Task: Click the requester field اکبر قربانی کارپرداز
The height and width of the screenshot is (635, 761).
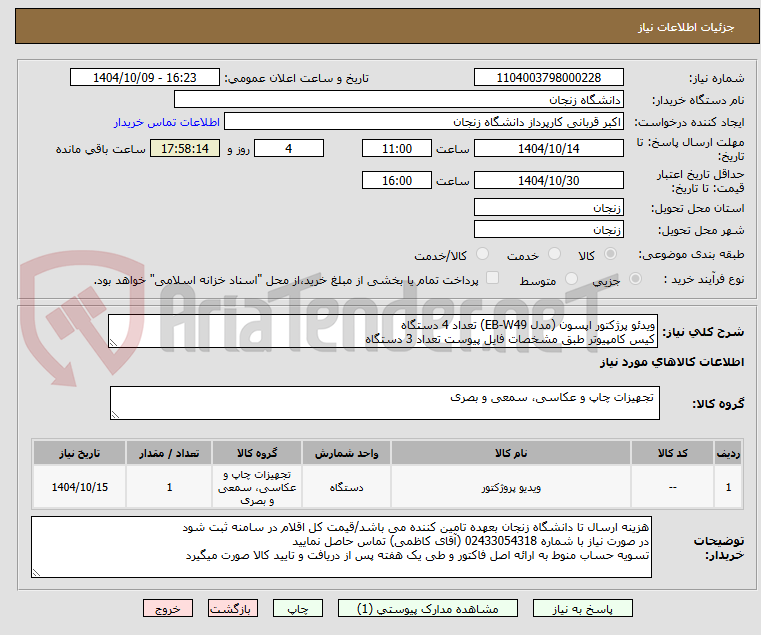Action: 424,122
